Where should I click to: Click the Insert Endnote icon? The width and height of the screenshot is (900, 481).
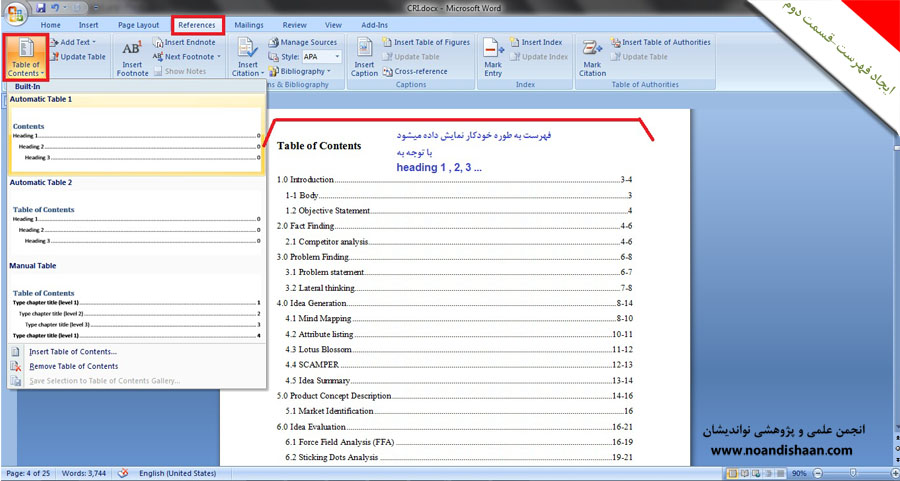(158, 43)
